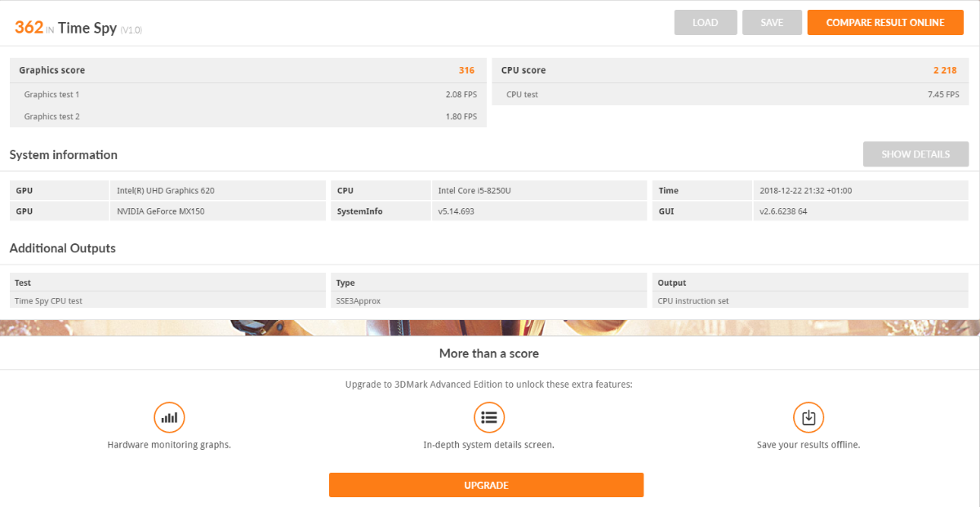Click the 362 overall score number
Screen dimensions: 980x507
pos(29,27)
